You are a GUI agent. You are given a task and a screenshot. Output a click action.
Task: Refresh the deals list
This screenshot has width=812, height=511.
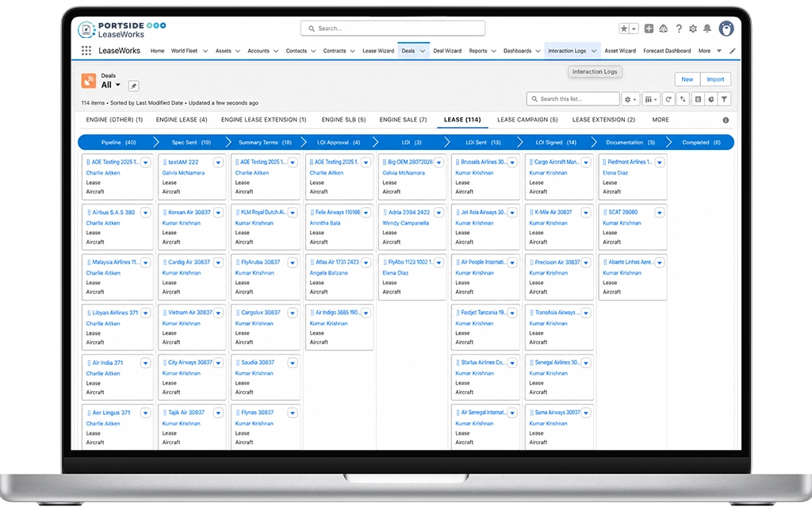click(x=668, y=99)
